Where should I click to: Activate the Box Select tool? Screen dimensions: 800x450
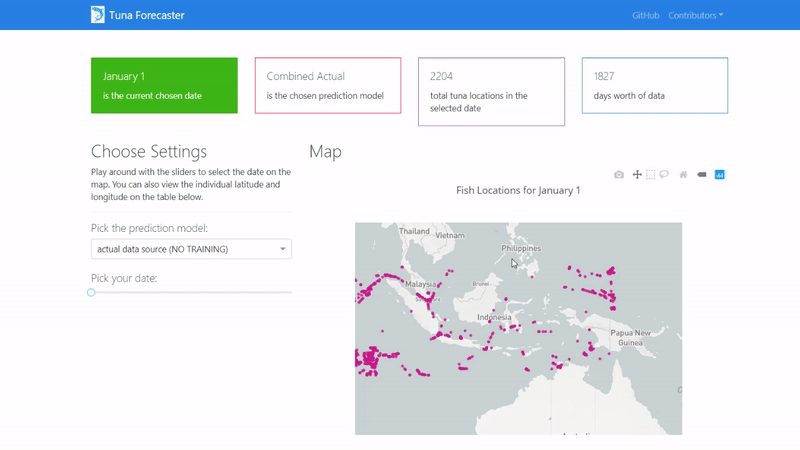[x=651, y=174]
